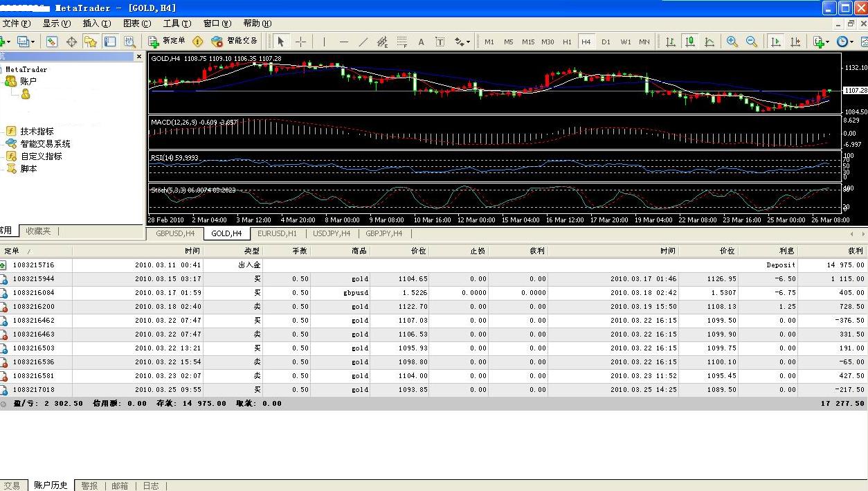The image size is (868, 491).
Task: Open the 图表 (Charts) menu
Action: [136, 24]
